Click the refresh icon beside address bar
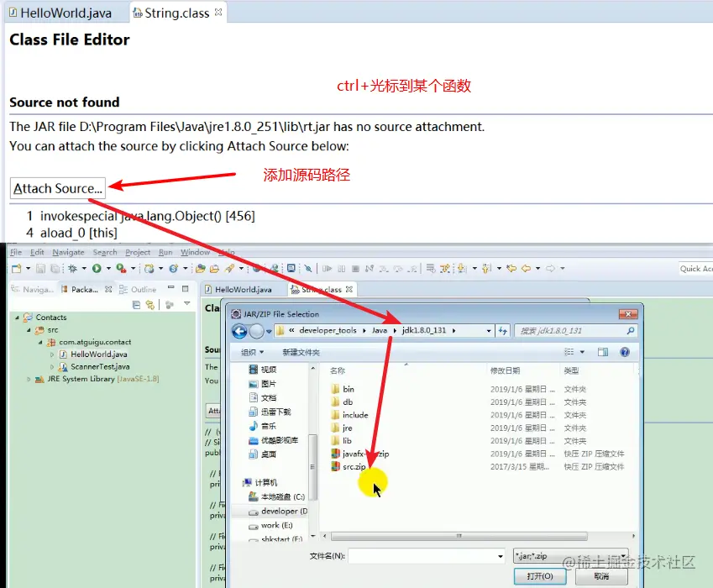This screenshot has height=588, width=713. pyautogui.click(x=502, y=331)
